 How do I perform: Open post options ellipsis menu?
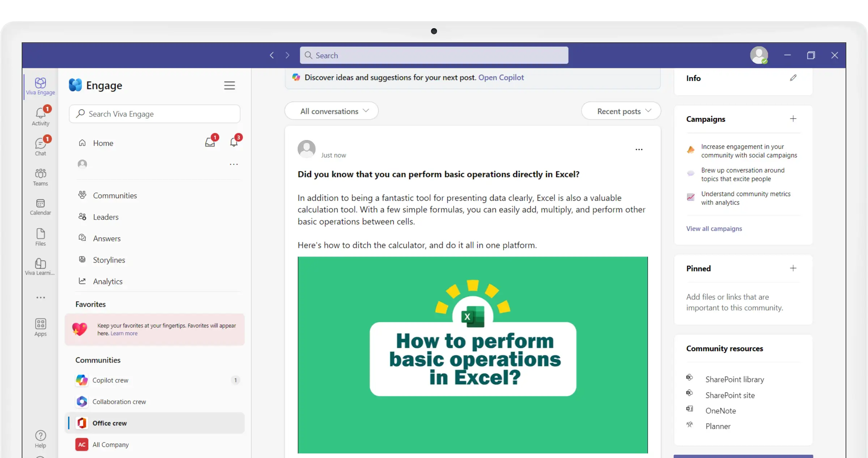[x=639, y=149]
